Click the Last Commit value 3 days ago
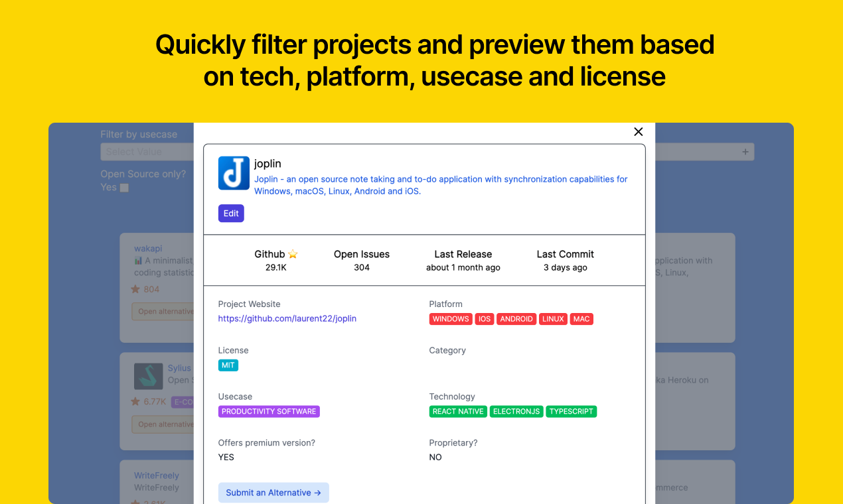Screen dimensions: 843x504 pyautogui.click(x=566, y=268)
